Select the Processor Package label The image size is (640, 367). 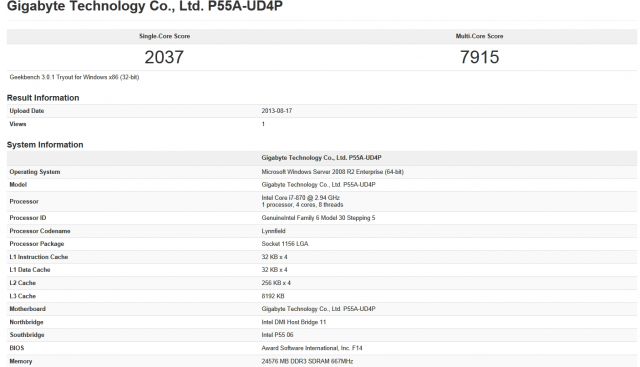tap(37, 244)
